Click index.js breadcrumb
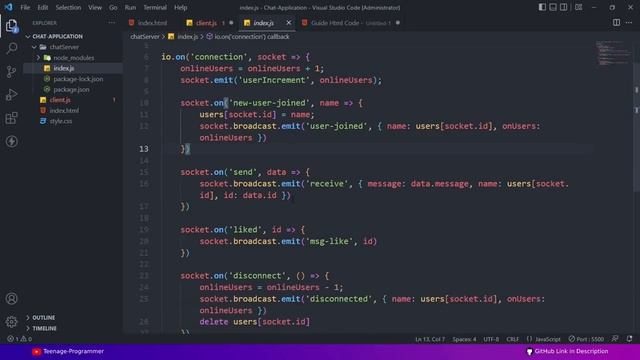The height and width of the screenshot is (360, 640). (x=187, y=36)
